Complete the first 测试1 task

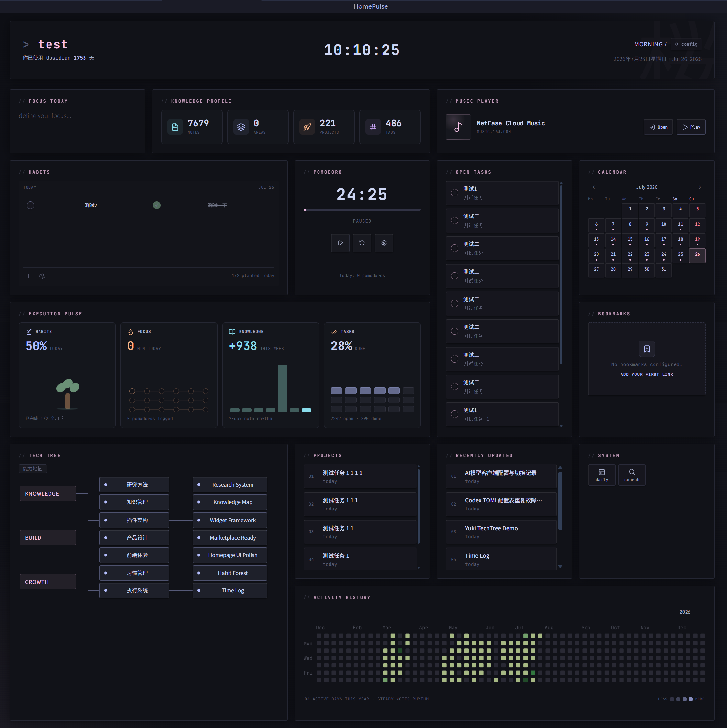[454, 193]
